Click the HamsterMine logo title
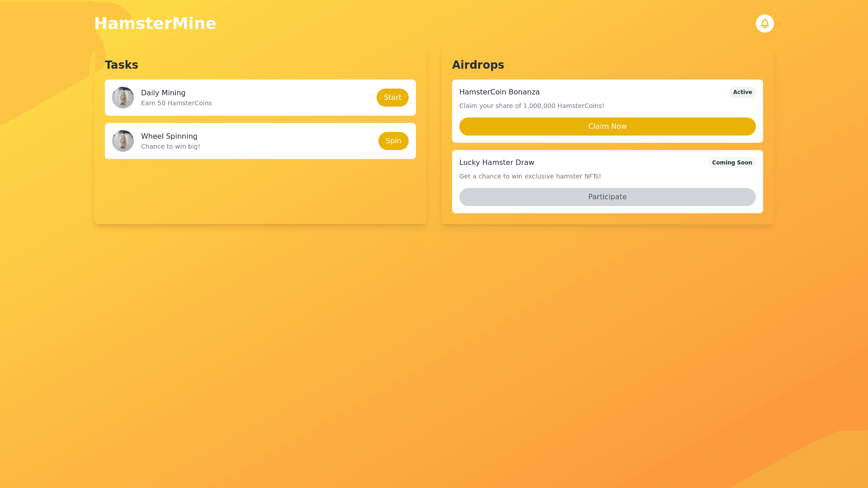The image size is (868, 488). point(155,23)
